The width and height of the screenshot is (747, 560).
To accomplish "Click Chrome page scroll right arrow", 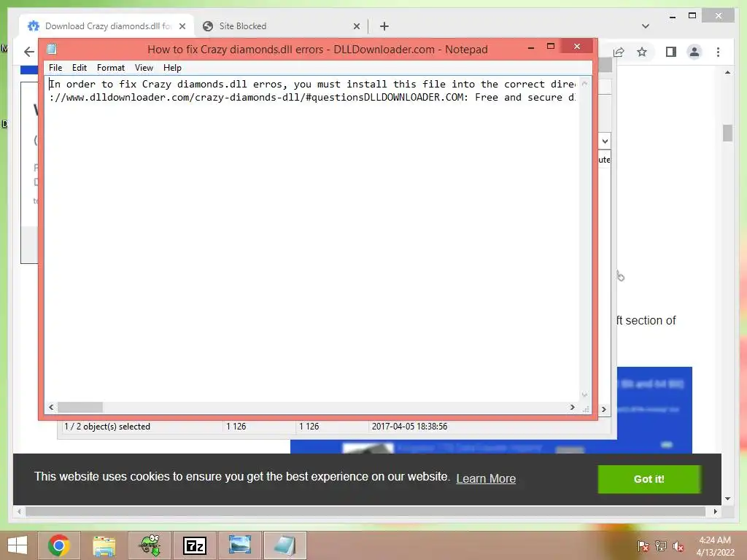I will click(715, 511).
